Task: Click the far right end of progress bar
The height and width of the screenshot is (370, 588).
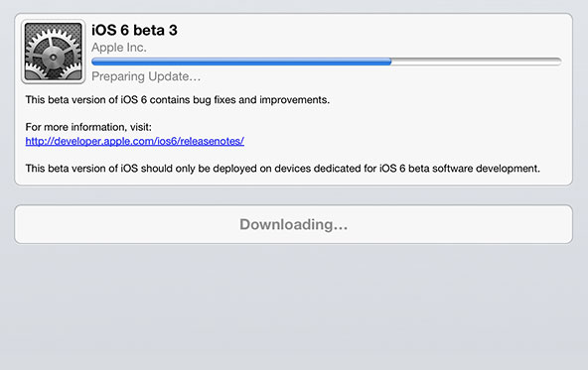Action: tap(559, 62)
